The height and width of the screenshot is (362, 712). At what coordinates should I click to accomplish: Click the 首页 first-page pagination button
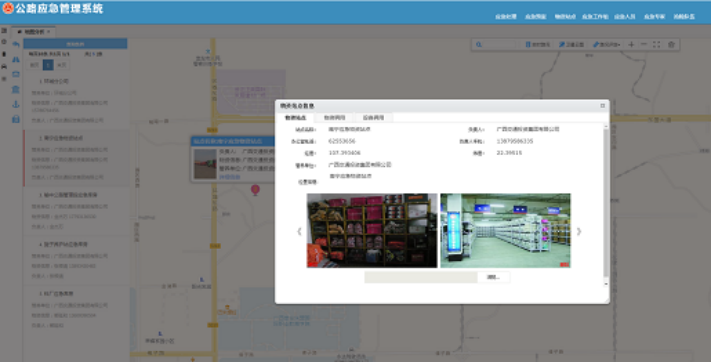(x=35, y=65)
